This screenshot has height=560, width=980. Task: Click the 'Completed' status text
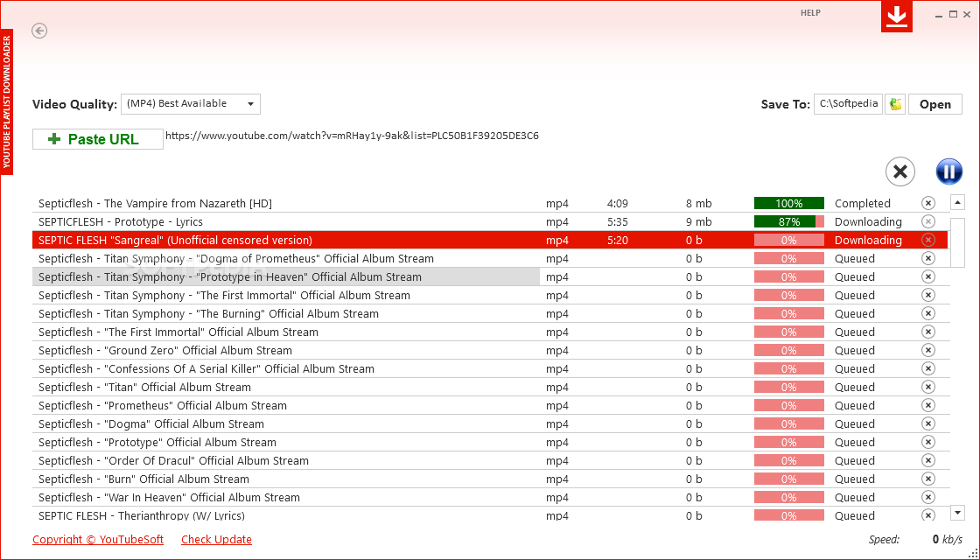point(863,203)
